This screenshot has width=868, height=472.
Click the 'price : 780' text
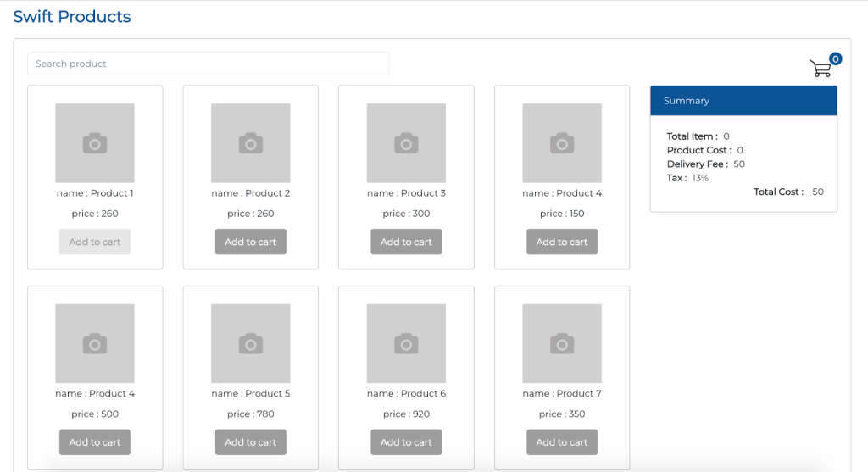coord(250,414)
